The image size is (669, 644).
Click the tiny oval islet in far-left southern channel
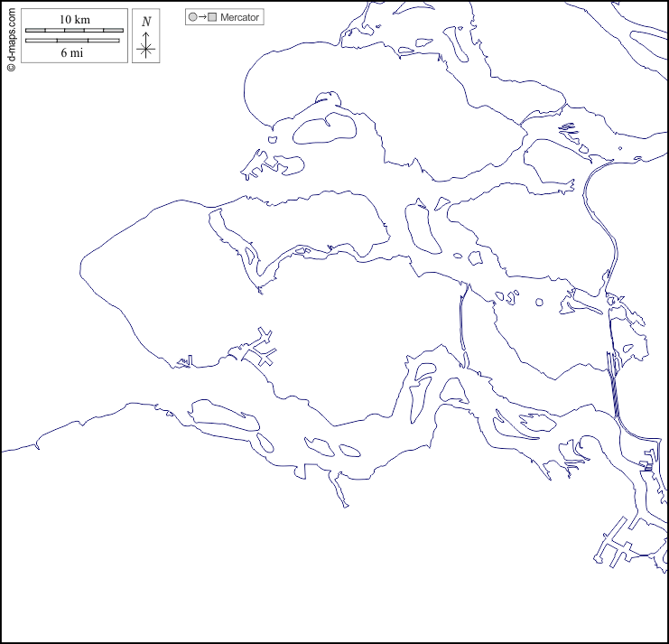click(264, 443)
